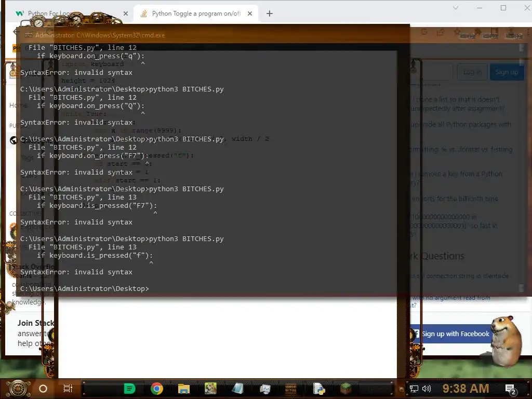Click the hamster desktop pet
The width and height of the screenshot is (532, 399).
tap(506, 341)
